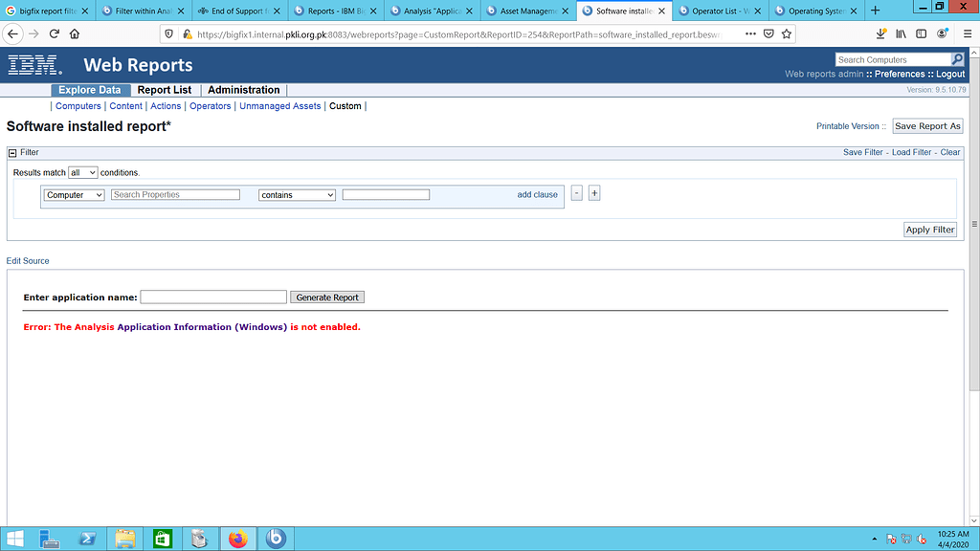Screen dimensions: 980x551
Task: Click the tracking protection shield icon
Action: point(170,32)
